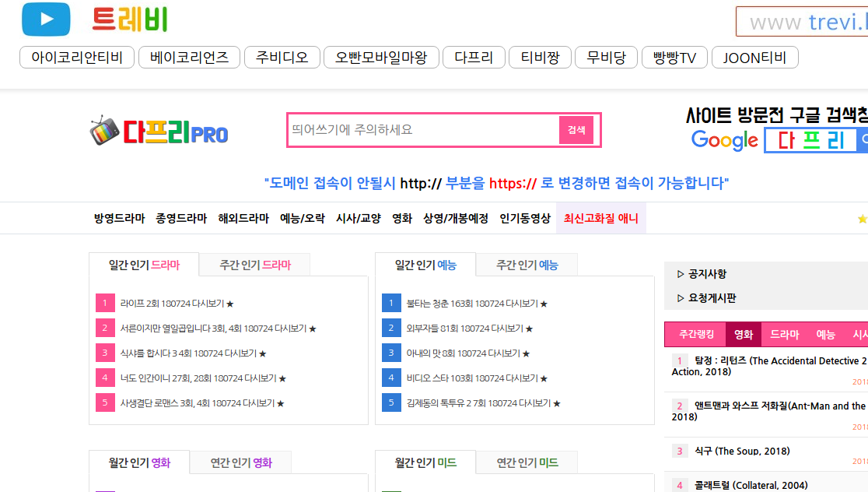Select the 월간 인기 영화 tab

coord(139,462)
